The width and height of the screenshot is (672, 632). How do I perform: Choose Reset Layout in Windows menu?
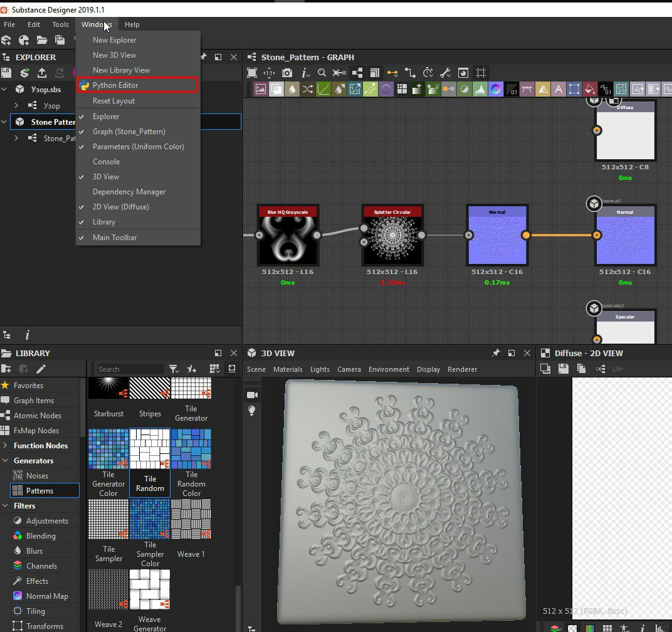(139, 101)
